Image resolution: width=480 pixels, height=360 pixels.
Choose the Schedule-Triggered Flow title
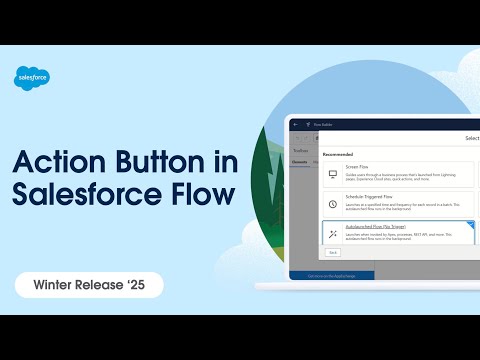[369, 197]
